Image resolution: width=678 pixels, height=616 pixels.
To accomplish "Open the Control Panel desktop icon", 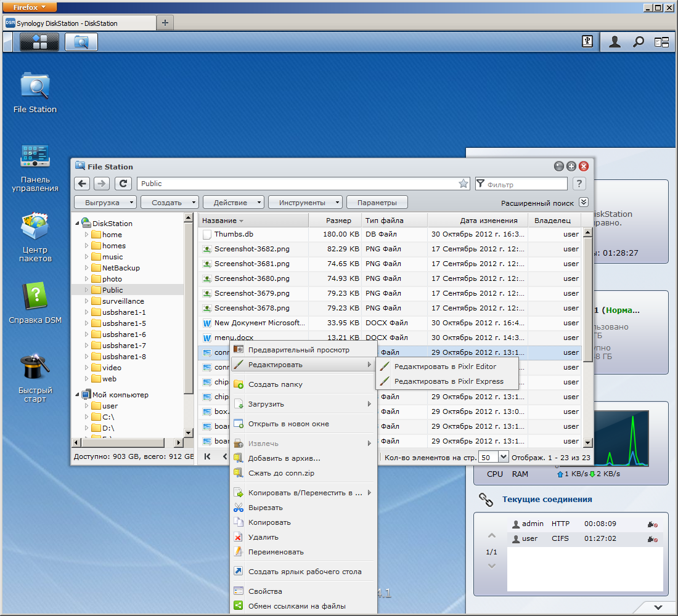I will click(35, 156).
